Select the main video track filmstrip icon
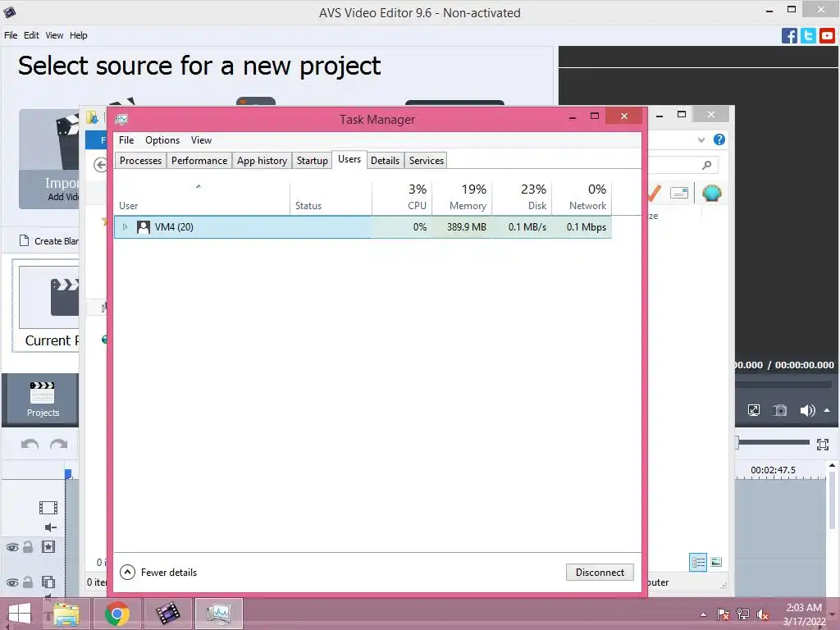Image resolution: width=840 pixels, height=630 pixels. pyautogui.click(x=48, y=507)
